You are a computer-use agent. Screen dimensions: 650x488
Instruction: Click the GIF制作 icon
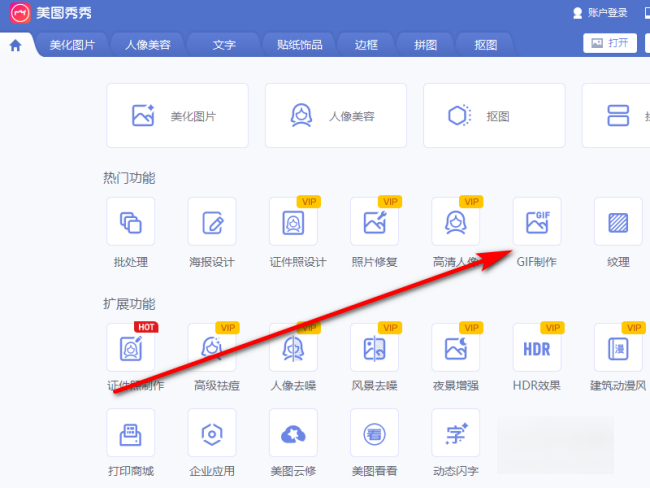536,222
